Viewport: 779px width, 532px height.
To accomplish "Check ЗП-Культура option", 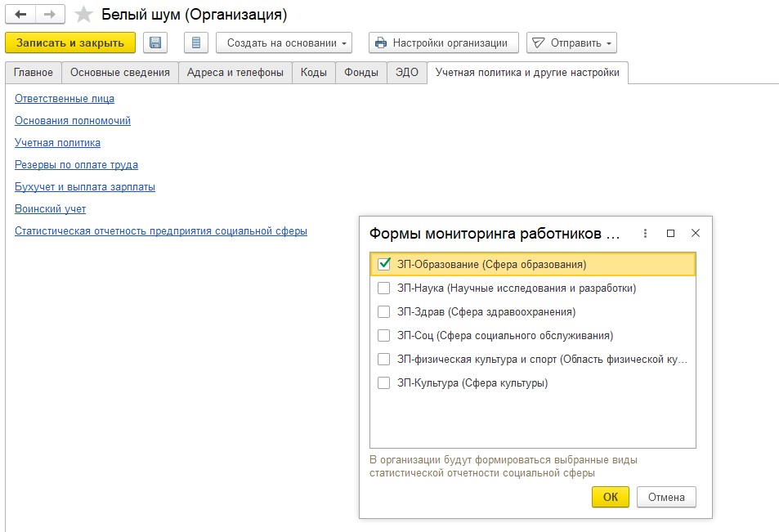I will click(384, 382).
